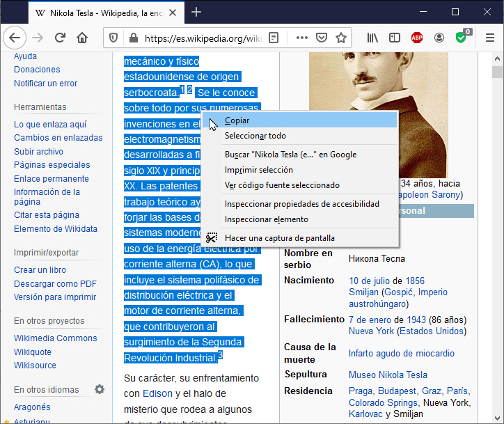
Task: Show sidebars icon in toolbar
Action: click(395, 38)
